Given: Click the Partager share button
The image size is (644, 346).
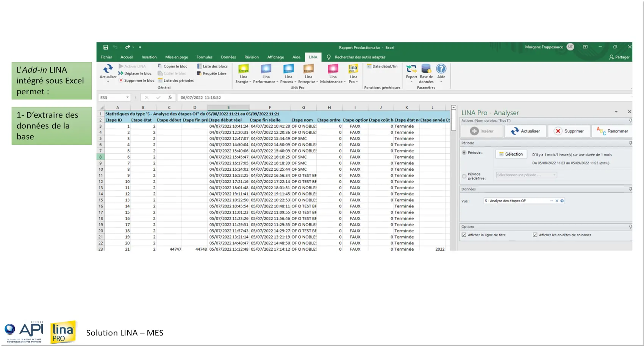Looking at the screenshot, I should [619, 57].
